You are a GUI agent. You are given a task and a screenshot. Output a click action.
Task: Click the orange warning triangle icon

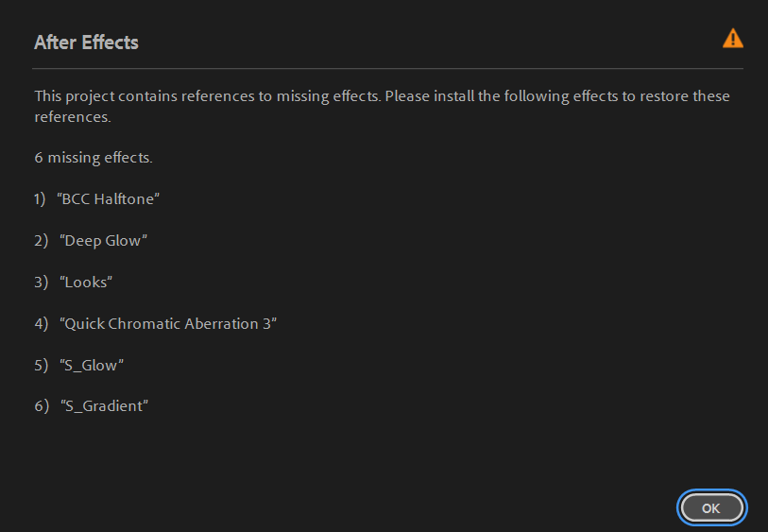point(732,39)
